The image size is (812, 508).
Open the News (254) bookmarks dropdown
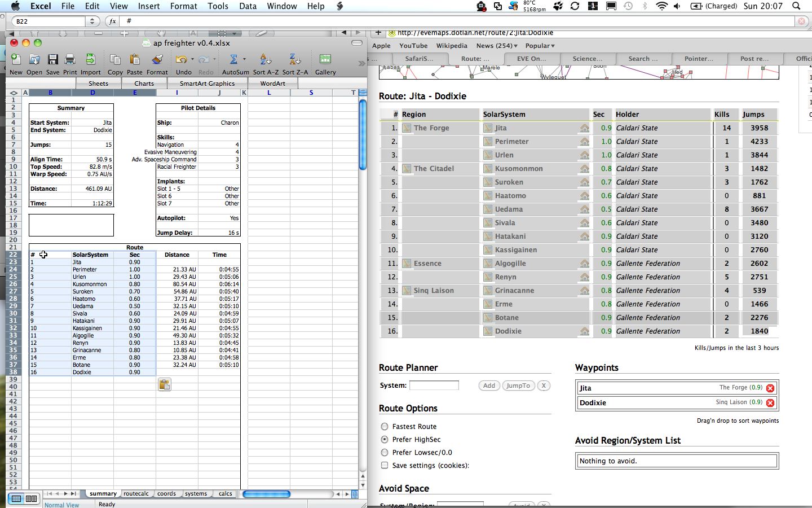click(x=497, y=46)
